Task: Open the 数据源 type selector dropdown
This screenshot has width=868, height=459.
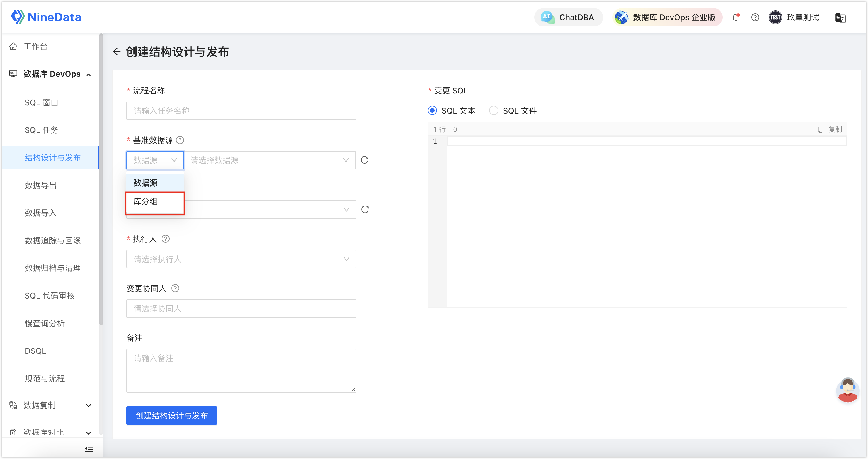Action: pyautogui.click(x=155, y=160)
